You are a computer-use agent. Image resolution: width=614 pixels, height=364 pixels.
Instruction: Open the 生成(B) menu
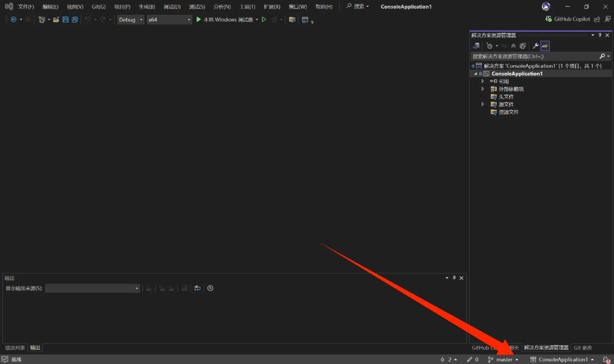[x=147, y=7]
